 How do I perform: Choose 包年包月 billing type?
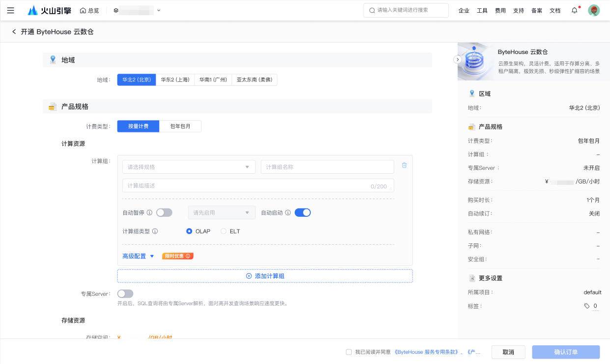click(180, 126)
